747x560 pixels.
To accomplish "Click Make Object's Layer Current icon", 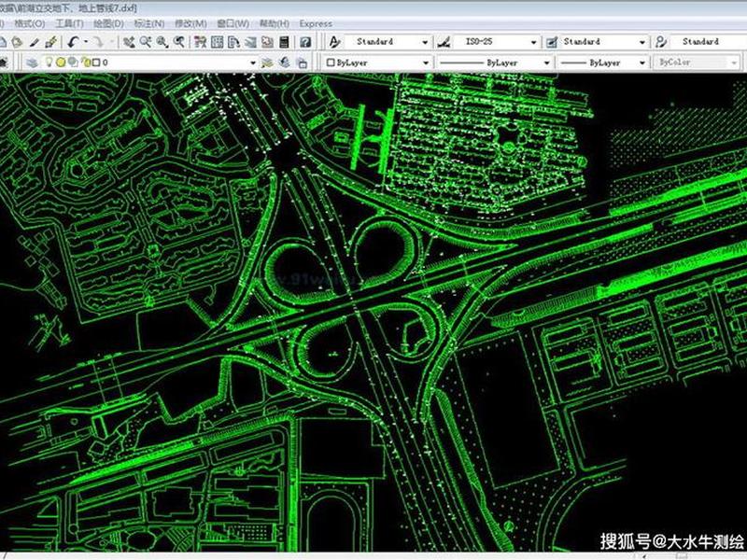I will [267, 63].
